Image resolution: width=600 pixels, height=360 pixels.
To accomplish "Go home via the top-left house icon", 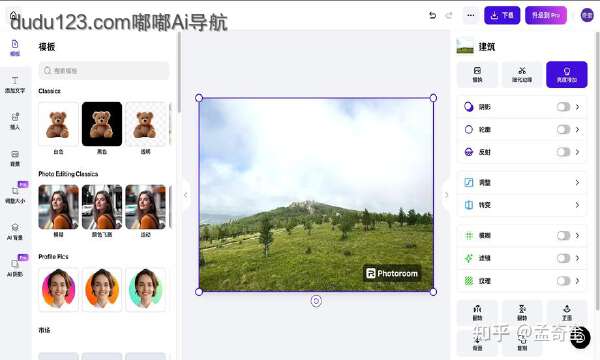I will click(13, 15).
